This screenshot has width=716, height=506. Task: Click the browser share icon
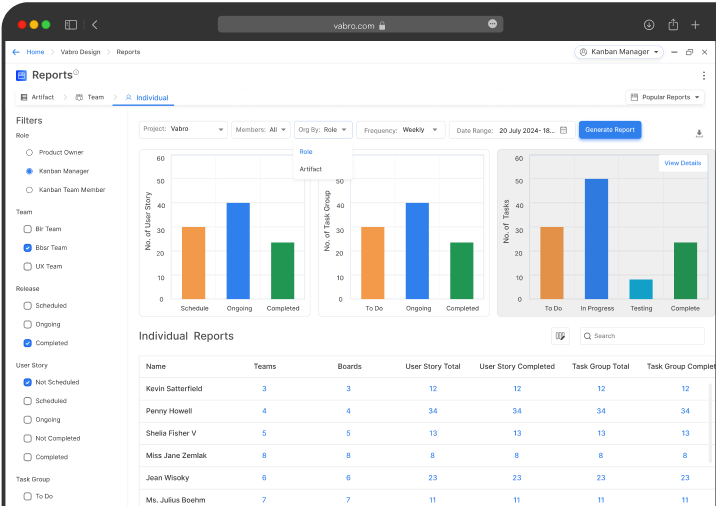pos(673,24)
